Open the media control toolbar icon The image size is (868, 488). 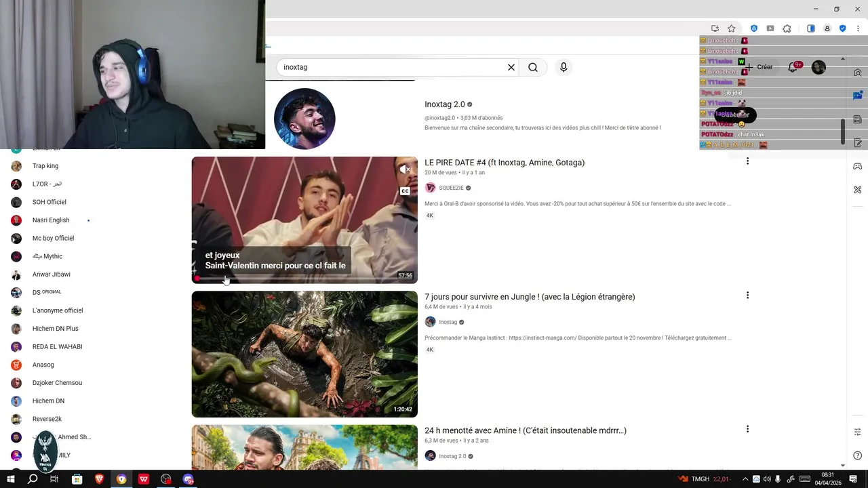[770, 28]
